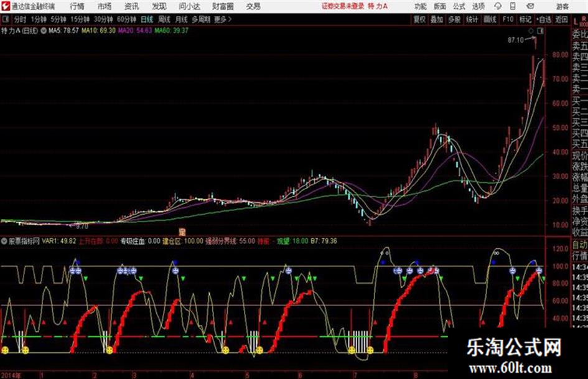The width and height of the screenshot is (588, 379).
Task: Click the 买五 row in order panel
Action: coord(580,143)
